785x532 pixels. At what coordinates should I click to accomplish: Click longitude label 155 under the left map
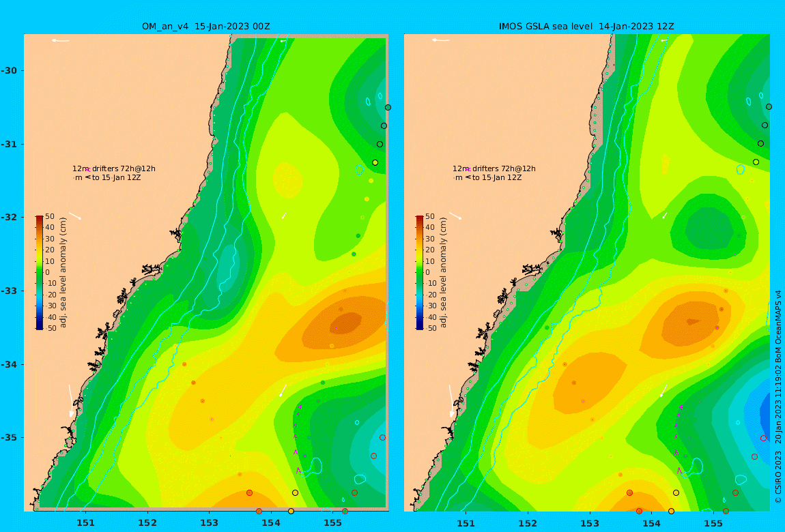coord(333,523)
